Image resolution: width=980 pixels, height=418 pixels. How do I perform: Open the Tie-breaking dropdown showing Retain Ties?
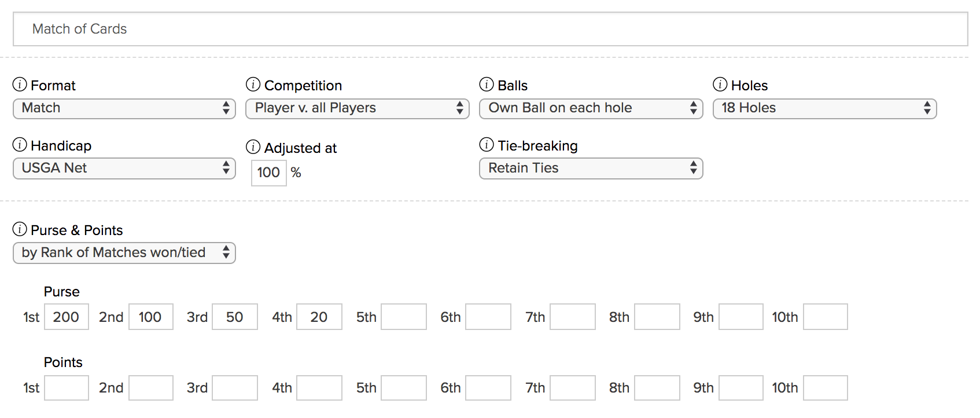click(x=591, y=168)
